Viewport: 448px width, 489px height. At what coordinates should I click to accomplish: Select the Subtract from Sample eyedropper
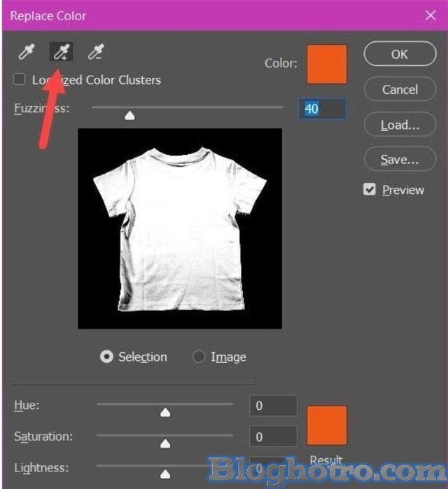(x=95, y=51)
